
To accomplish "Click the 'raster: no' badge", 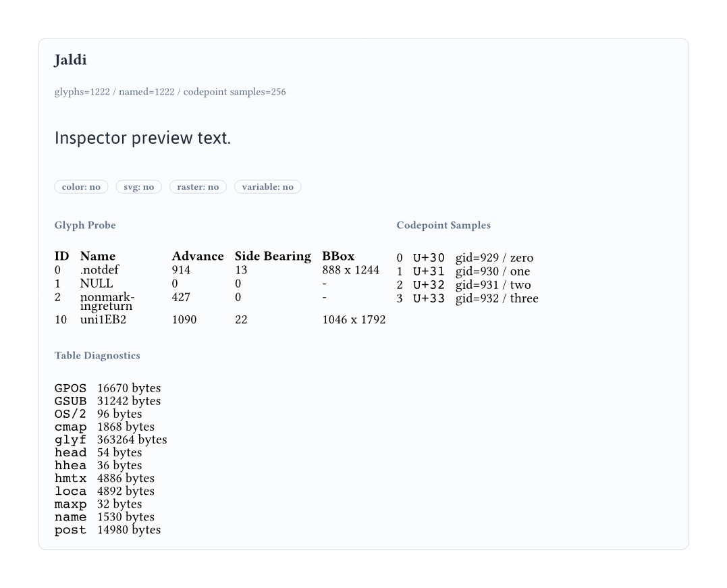I will pyautogui.click(x=198, y=187).
